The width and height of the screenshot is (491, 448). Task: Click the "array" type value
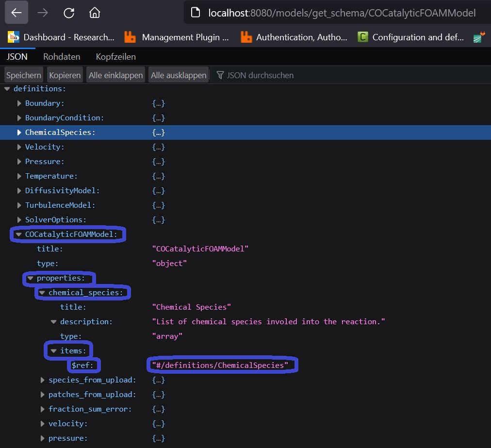coord(167,336)
